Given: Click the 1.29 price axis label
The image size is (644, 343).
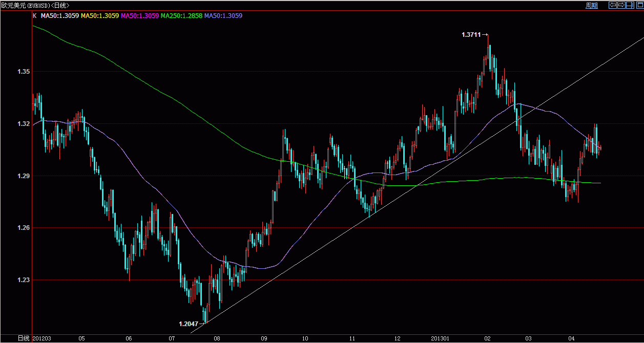Looking at the screenshot, I should (x=24, y=176).
